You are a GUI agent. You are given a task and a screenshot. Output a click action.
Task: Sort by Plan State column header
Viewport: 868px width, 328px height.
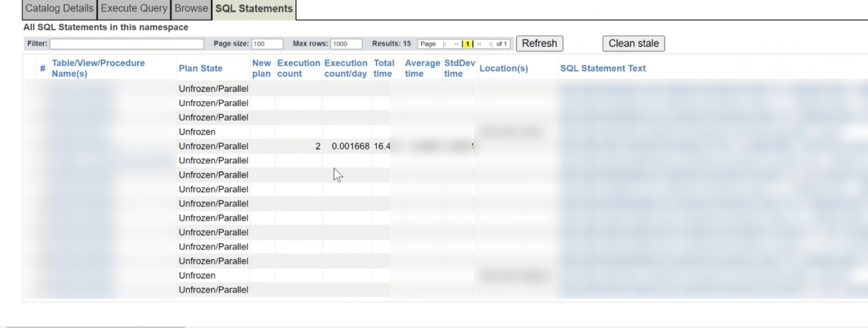coord(201,69)
